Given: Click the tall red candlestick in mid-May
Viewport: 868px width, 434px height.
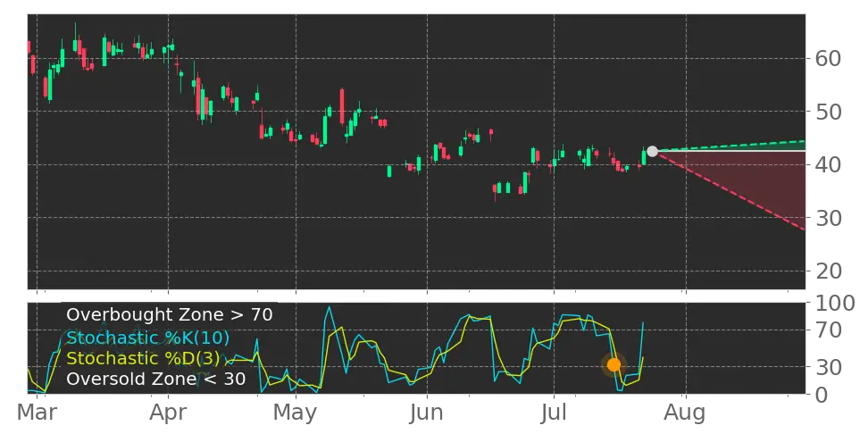Looking at the screenshot, I should [x=342, y=106].
